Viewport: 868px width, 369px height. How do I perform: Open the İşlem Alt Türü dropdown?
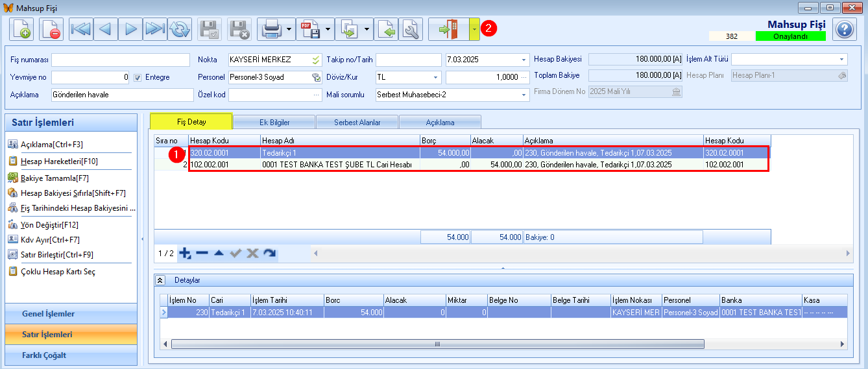coord(842,59)
